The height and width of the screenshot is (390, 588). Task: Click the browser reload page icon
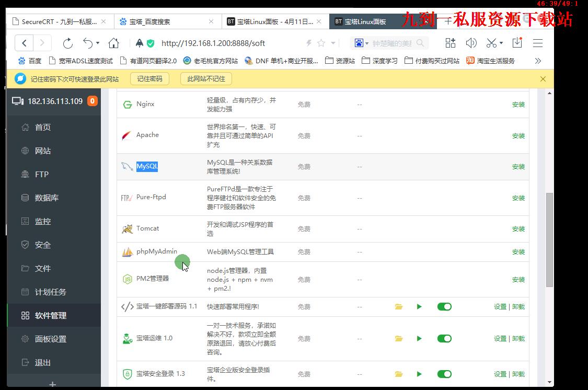[x=67, y=43]
